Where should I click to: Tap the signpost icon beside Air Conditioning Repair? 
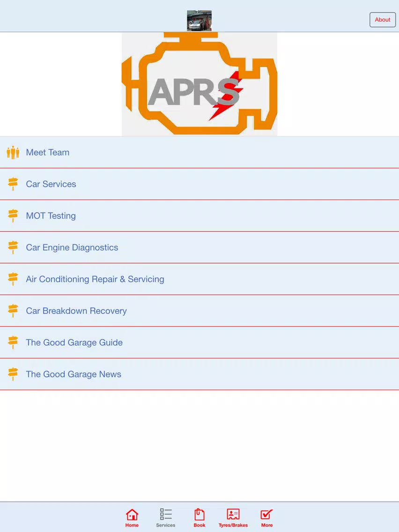click(13, 279)
